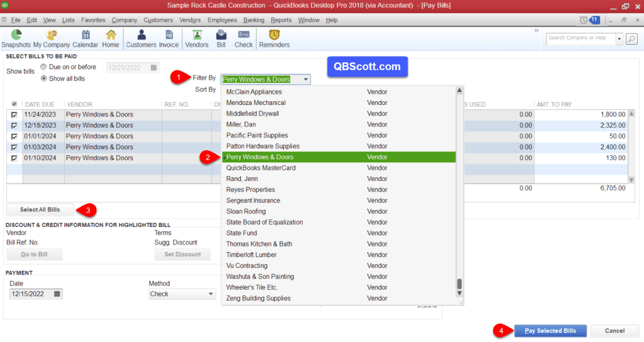644x342 pixels.
Task: Choose Perry Windows & Doors in list
Action: click(x=339, y=157)
